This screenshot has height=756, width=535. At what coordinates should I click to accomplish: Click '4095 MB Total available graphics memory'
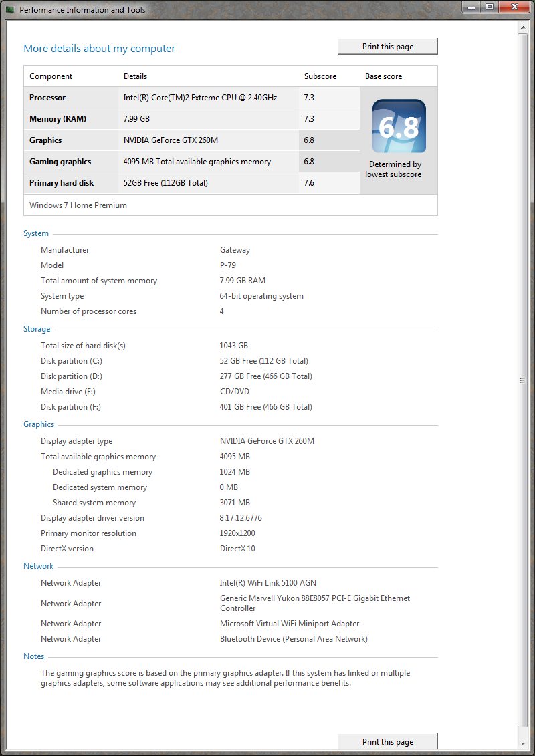tap(197, 162)
